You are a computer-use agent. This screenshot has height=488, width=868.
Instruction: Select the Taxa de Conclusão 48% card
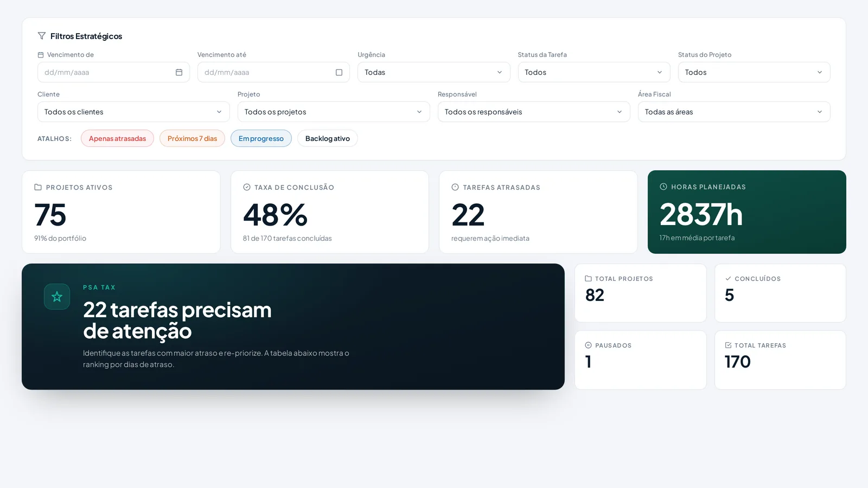click(330, 212)
